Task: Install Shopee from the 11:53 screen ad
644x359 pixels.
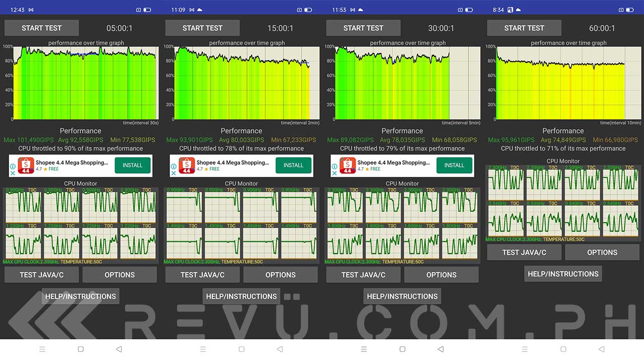Action: 454,165
